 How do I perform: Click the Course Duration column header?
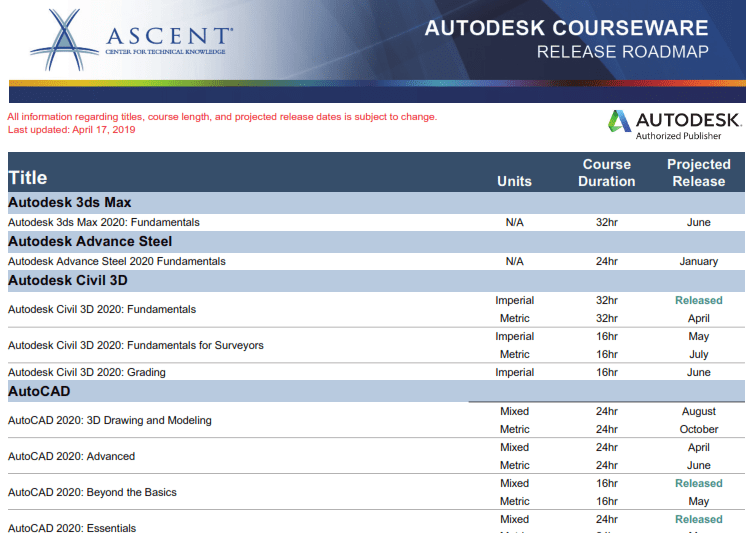[x=606, y=172]
